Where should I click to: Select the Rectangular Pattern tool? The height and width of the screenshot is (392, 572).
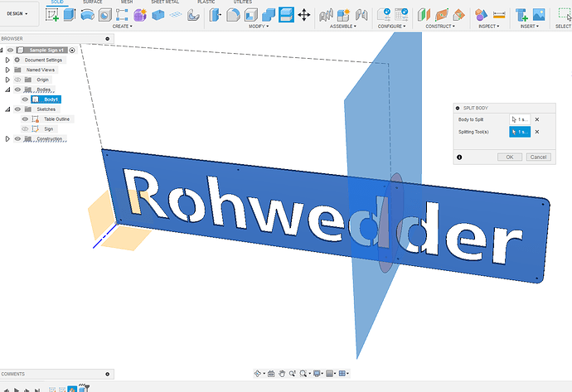[x=122, y=15]
